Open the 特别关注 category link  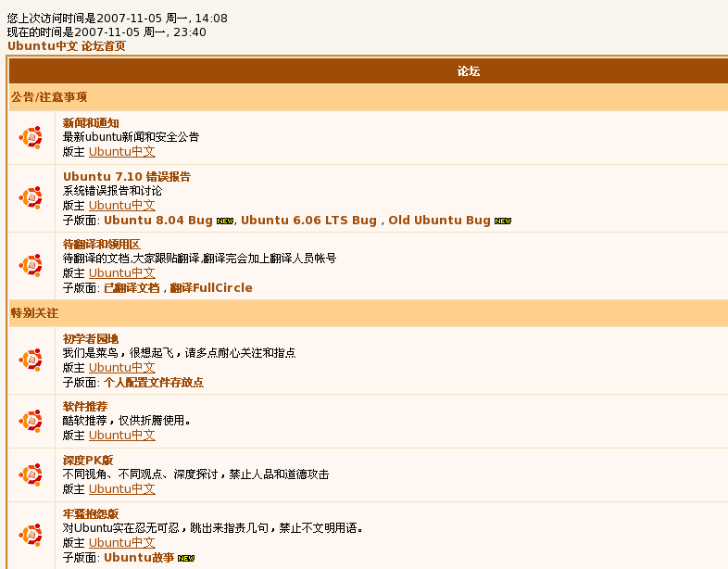(x=34, y=313)
